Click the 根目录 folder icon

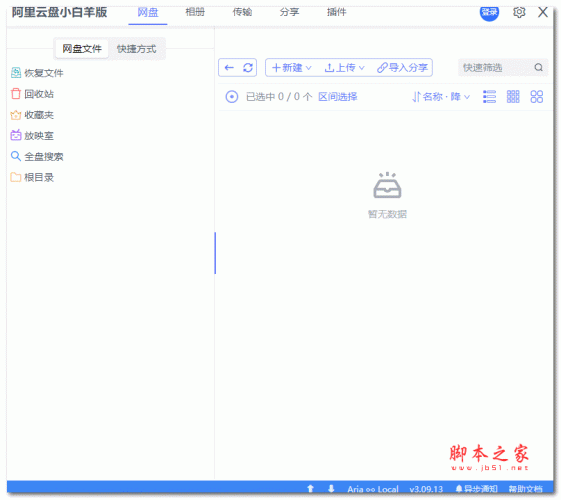coord(16,177)
